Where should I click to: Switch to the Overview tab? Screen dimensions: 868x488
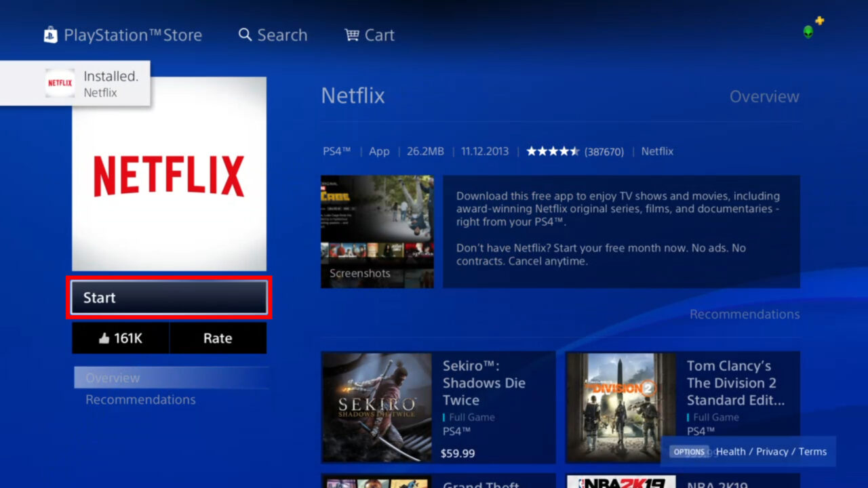point(113,378)
